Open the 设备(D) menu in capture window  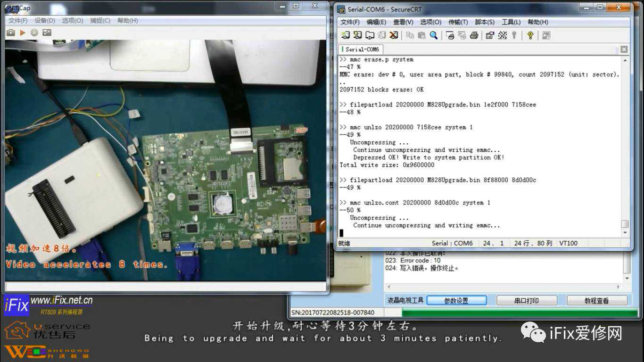click(x=45, y=21)
